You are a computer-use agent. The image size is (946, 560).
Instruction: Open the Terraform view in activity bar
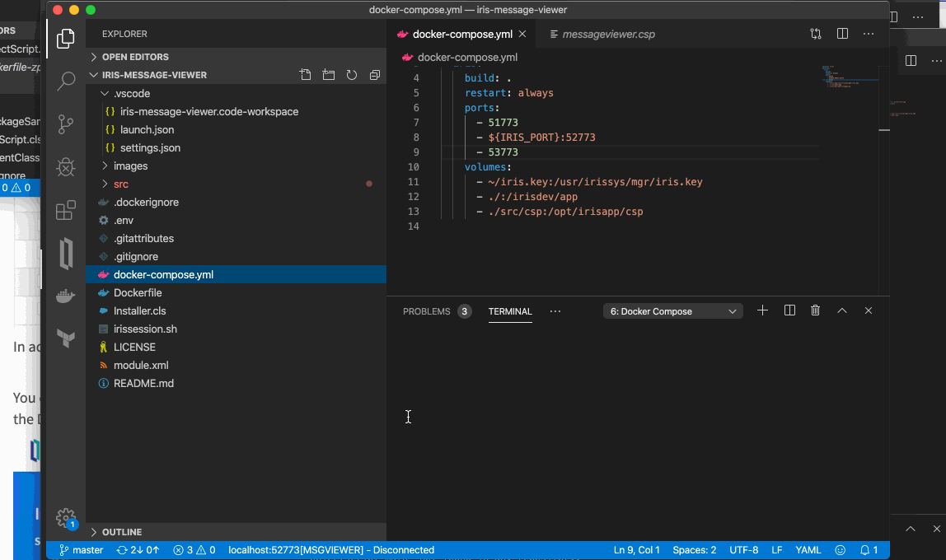tap(66, 338)
